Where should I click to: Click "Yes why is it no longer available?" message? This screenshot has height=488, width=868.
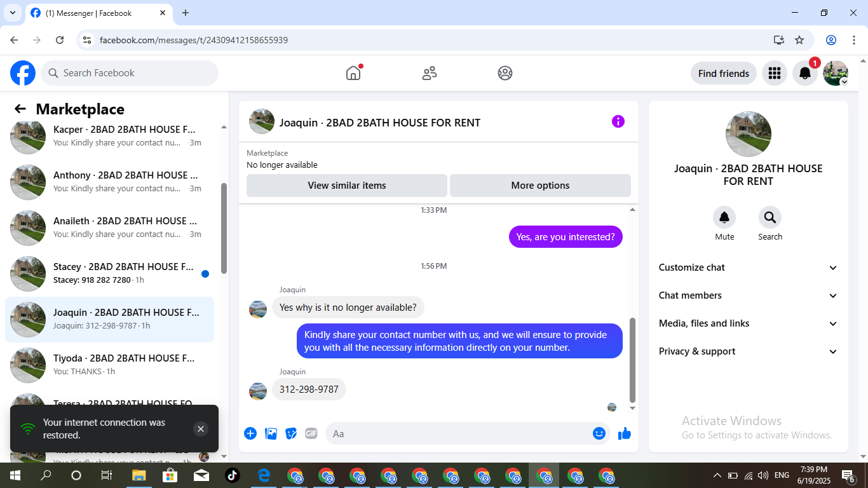(348, 308)
